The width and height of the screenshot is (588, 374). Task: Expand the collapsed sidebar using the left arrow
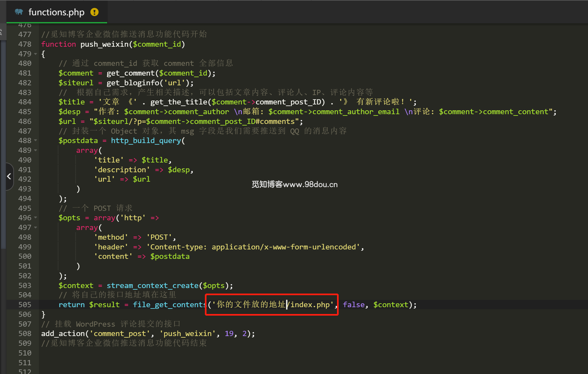9,176
